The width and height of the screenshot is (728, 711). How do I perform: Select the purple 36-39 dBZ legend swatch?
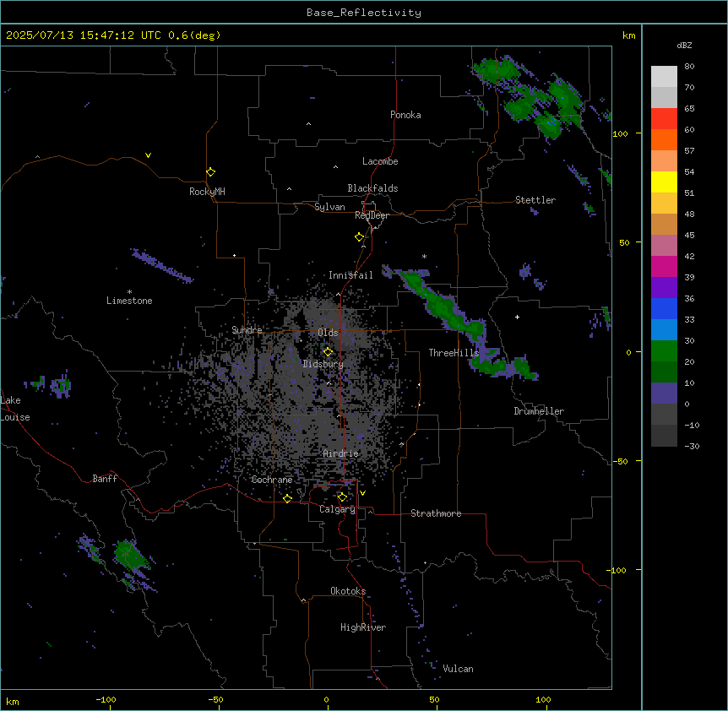[x=664, y=288]
